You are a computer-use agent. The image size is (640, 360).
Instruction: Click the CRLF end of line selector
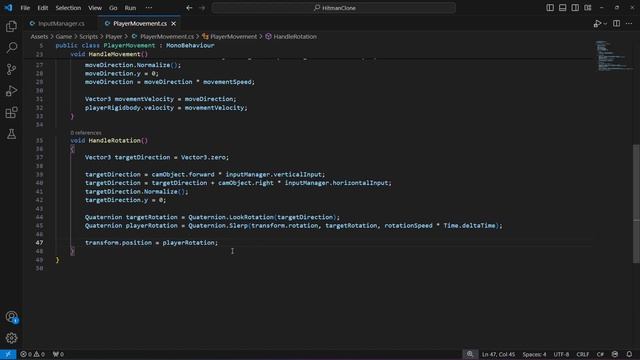point(582,354)
